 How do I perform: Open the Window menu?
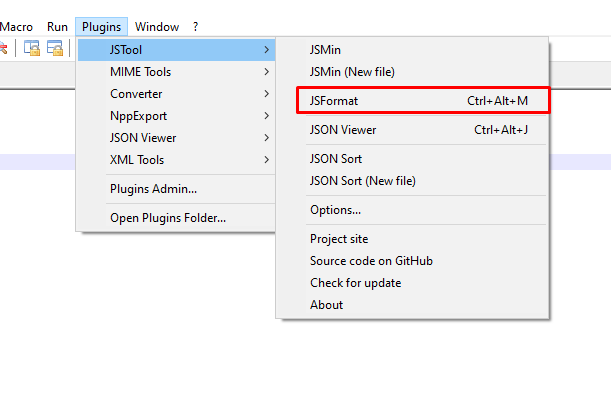pyautogui.click(x=157, y=27)
